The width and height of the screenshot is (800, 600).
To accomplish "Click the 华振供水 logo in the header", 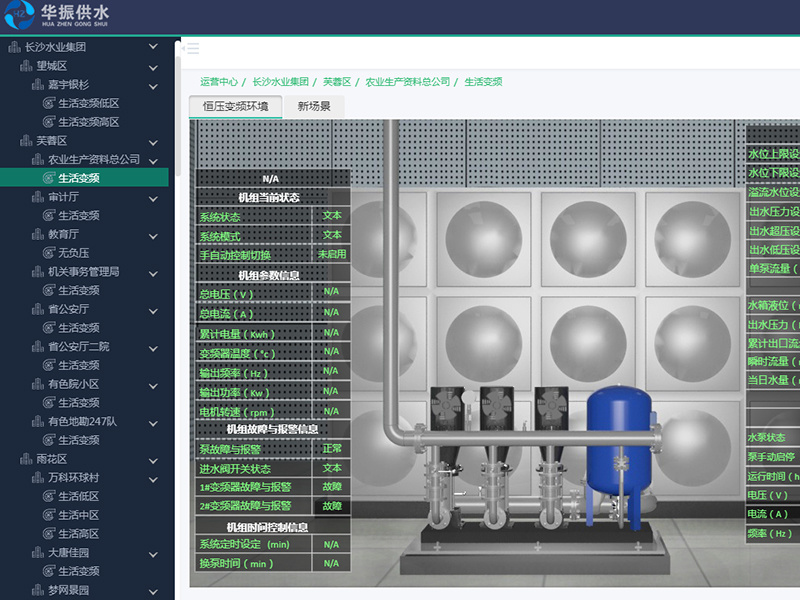I will coord(56,15).
